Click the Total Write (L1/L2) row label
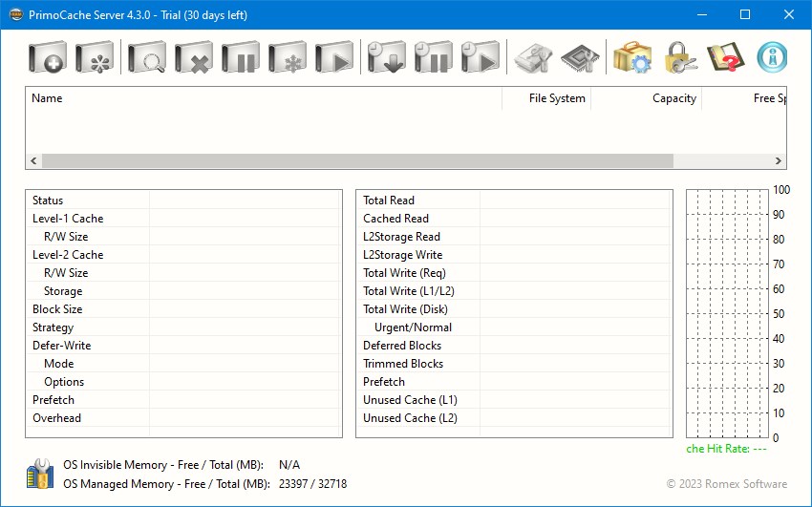Image resolution: width=812 pixels, height=507 pixels. (409, 291)
